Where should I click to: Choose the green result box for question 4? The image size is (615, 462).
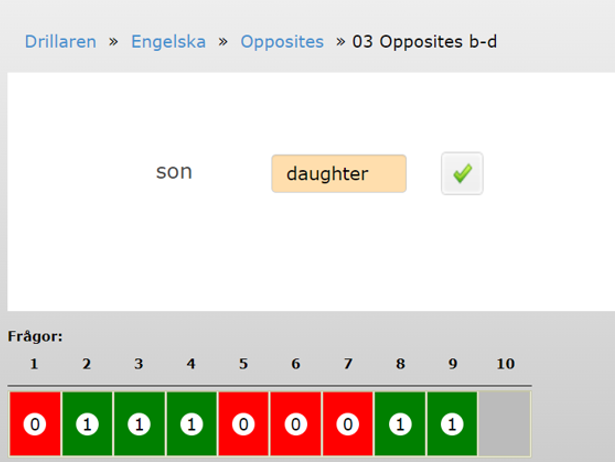(x=191, y=424)
